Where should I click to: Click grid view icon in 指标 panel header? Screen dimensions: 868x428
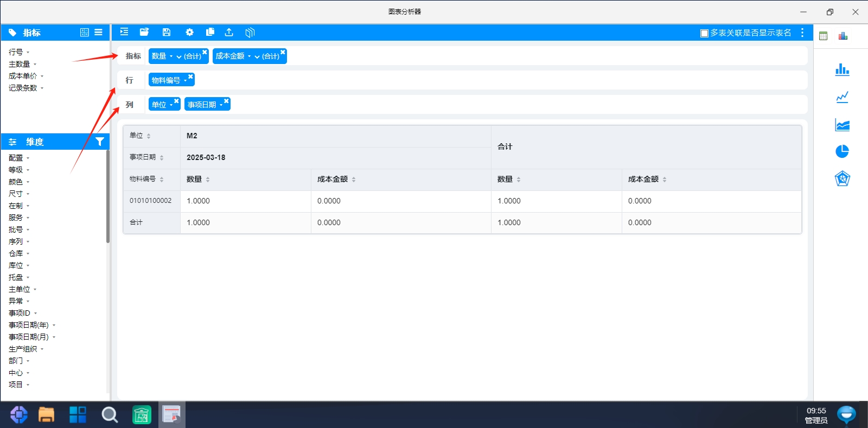85,33
